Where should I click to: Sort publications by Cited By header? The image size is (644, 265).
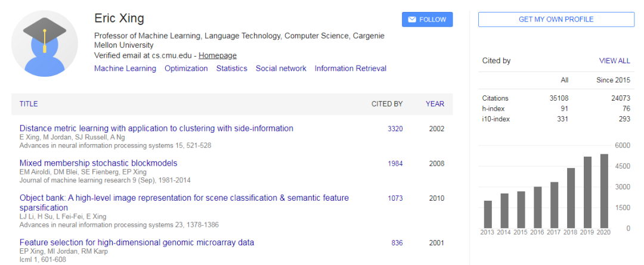[x=387, y=104]
